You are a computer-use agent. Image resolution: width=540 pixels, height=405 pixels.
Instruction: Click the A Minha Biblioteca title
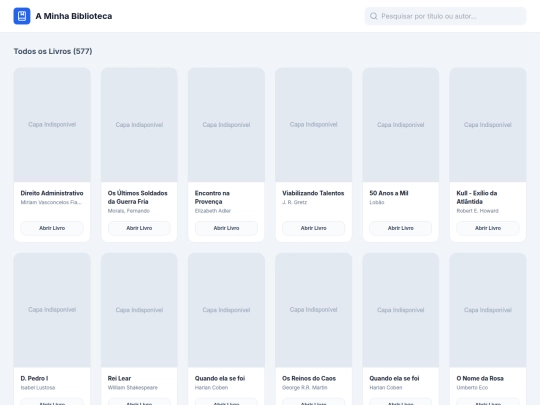point(74,16)
